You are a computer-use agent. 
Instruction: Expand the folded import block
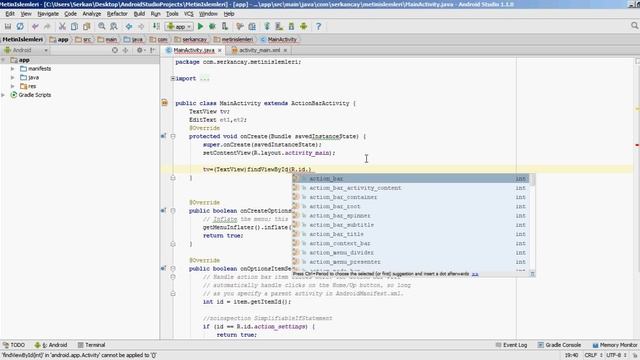point(173,78)
